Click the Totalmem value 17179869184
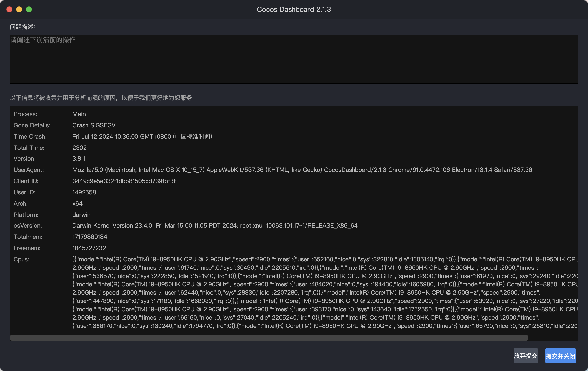 point(90,237)
